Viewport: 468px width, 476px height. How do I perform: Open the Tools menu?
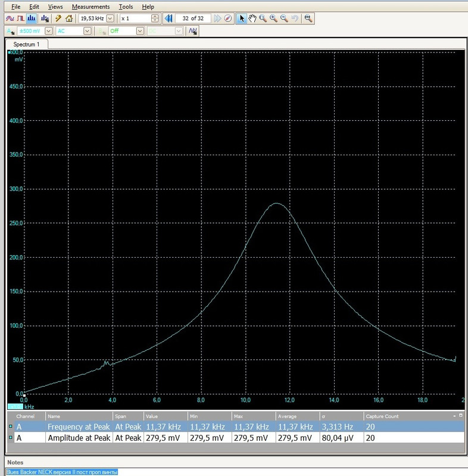126,7
